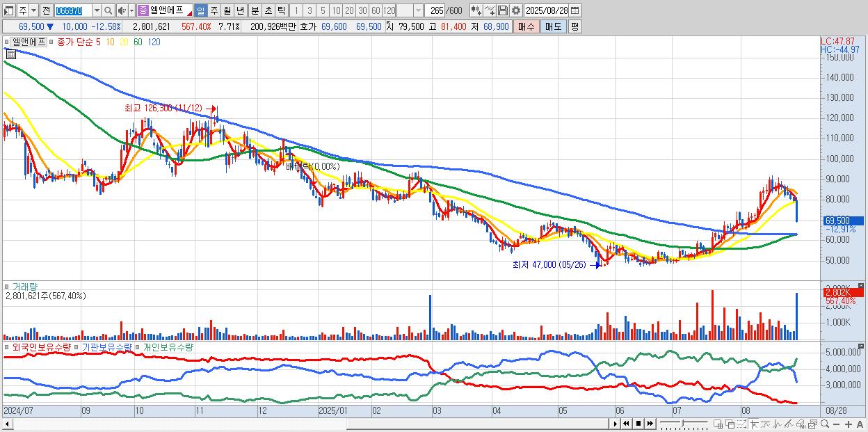Open the custom interval dropdown arrow
868x432 pixels.
click(x=419, y=10)
